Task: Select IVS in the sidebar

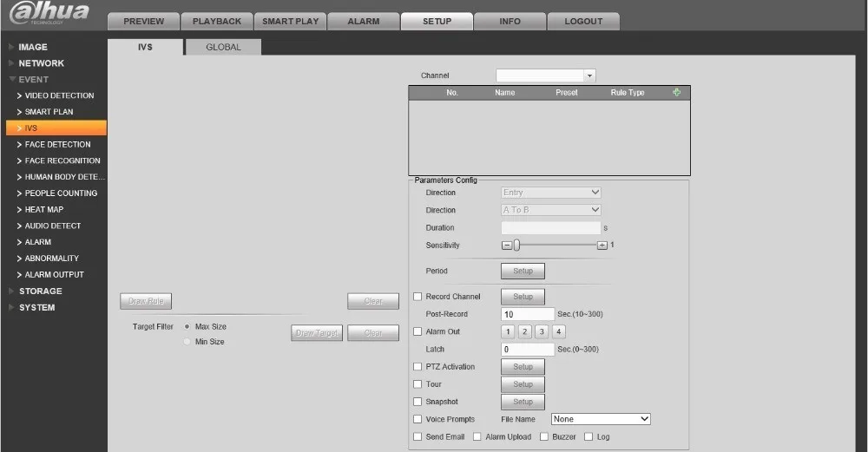Action: 56,128
